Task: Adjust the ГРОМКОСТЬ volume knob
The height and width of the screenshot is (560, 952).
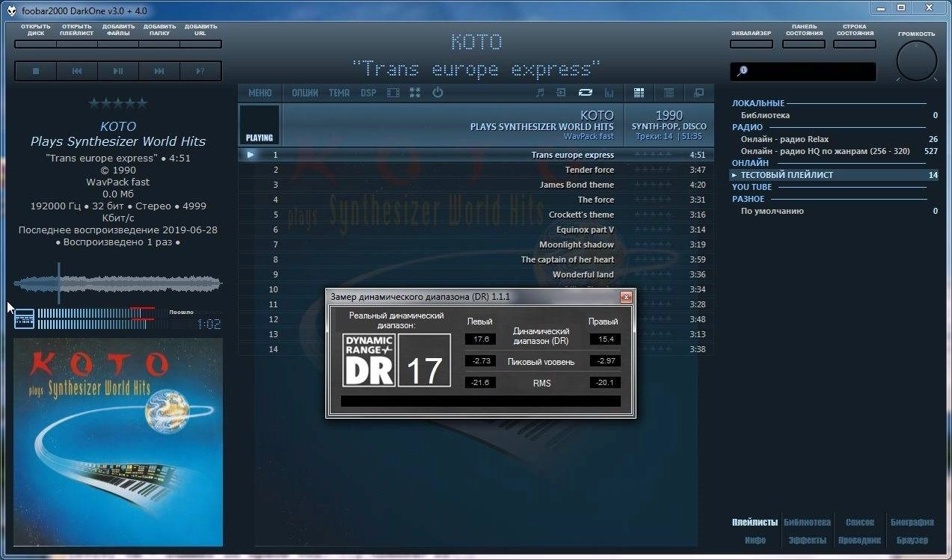Action: coord(916,61)
